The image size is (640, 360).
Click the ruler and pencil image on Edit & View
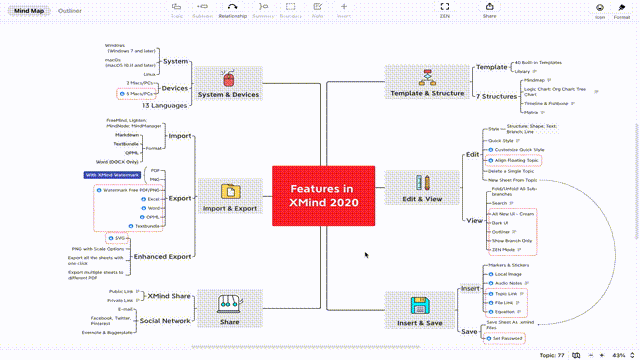[423, 182]
